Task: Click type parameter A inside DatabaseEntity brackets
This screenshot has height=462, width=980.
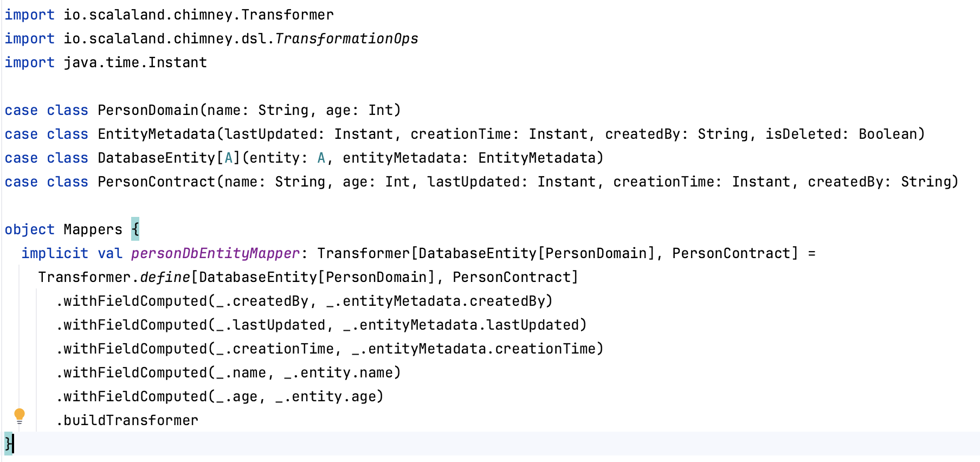Action: tap(229, 158)
